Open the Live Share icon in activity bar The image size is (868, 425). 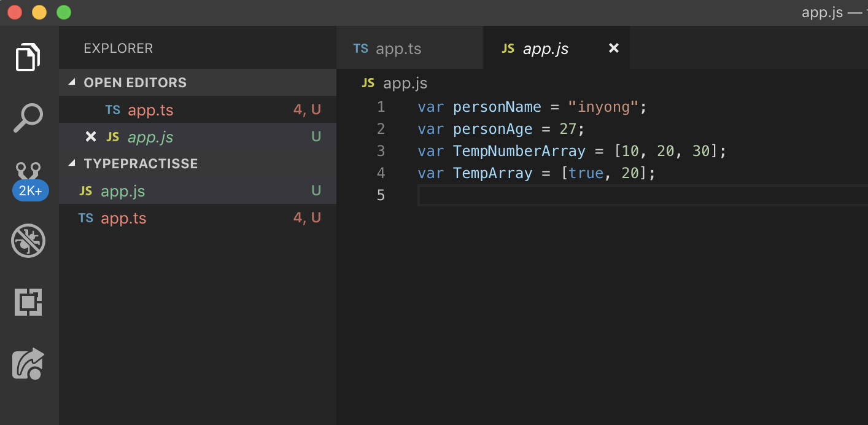[x=28, y=364]
